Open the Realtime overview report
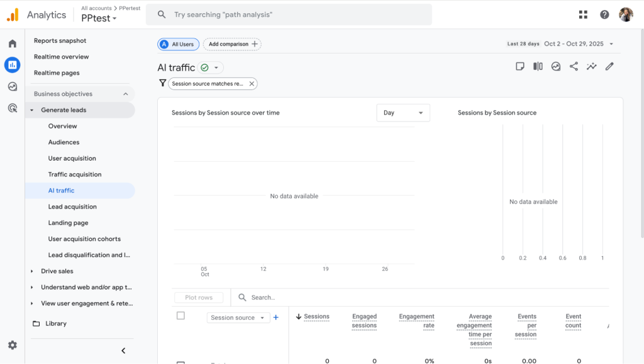Image resolution: width=644 pixels, height=364 pixels. [x=62, y=57]
